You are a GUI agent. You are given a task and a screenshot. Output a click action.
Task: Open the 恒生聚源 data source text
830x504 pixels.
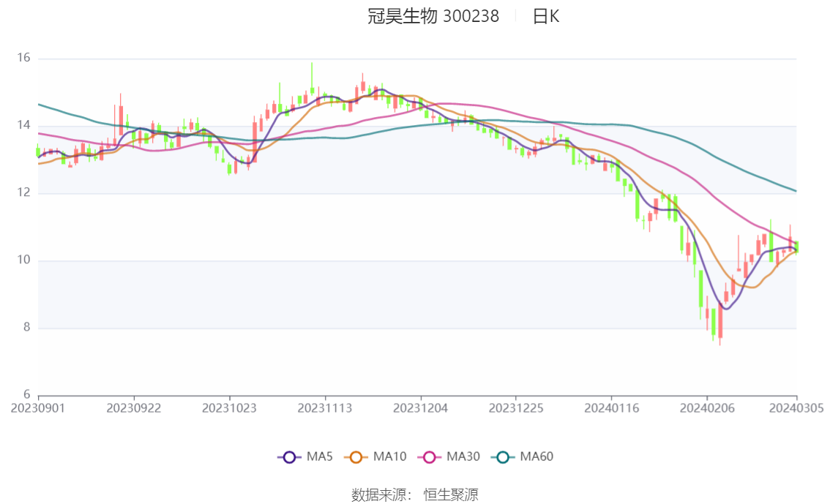451,495
